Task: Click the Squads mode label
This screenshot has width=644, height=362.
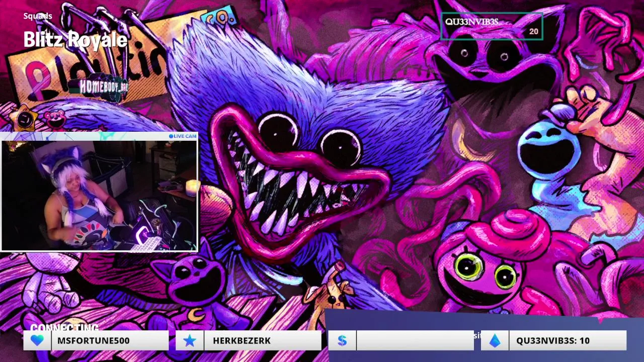Action: point(38,16)
